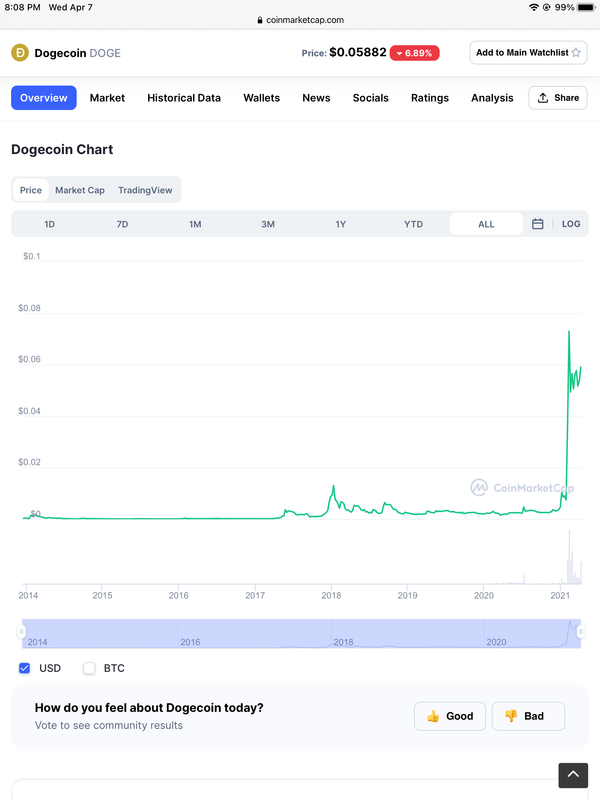Tap the Wi-Fi icon in status bar

coord(534,7)
